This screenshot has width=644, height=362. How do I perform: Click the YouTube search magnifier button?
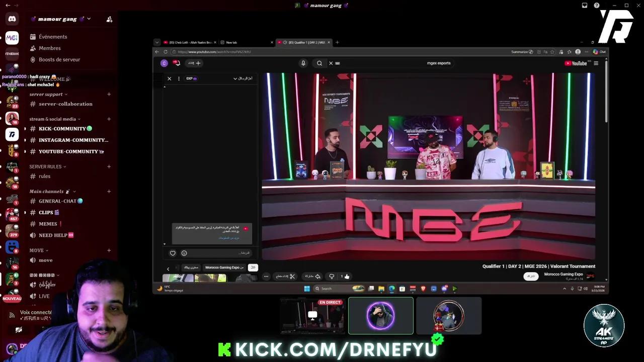[x=319, y=63]
